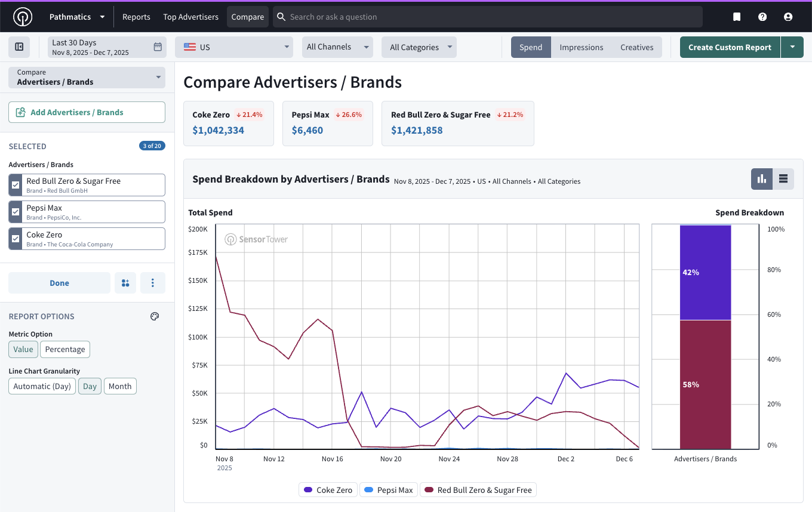
Task: Uncheck the Pepsi Max brand
Action: pos(16,212)
